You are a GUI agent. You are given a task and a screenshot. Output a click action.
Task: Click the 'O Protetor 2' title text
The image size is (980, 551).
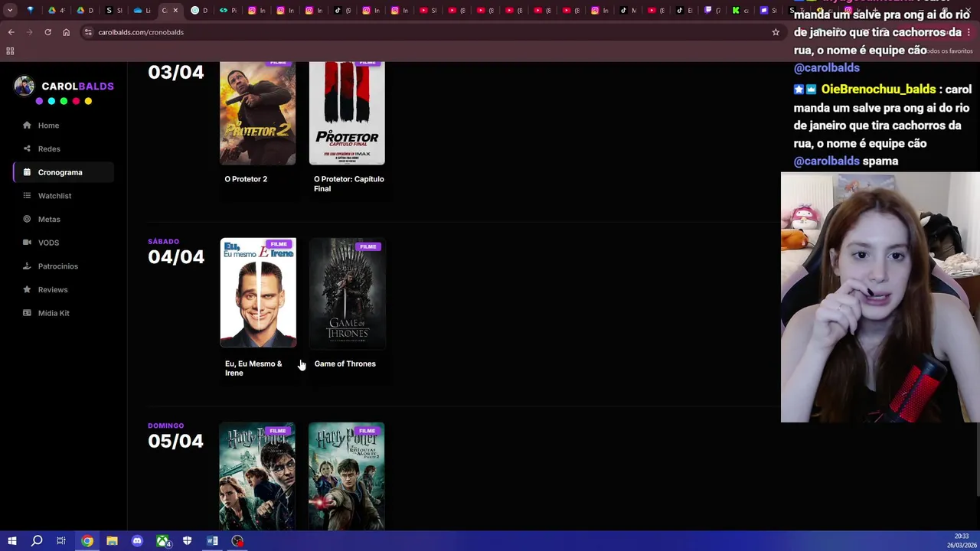click(x=246, y=179)
